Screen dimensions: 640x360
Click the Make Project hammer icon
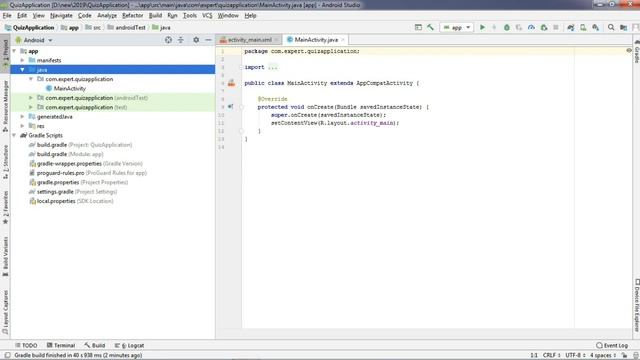(x=431, y=27)
